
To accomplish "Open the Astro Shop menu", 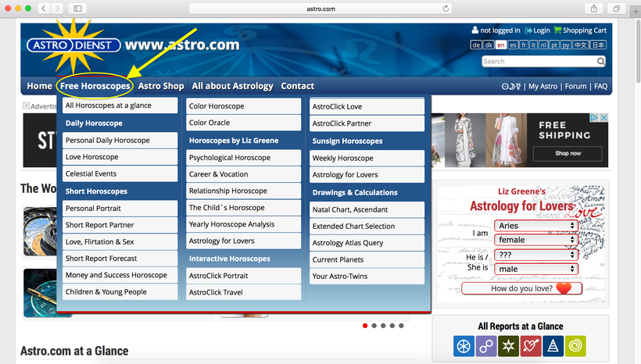I will click(x=161, y=86).
